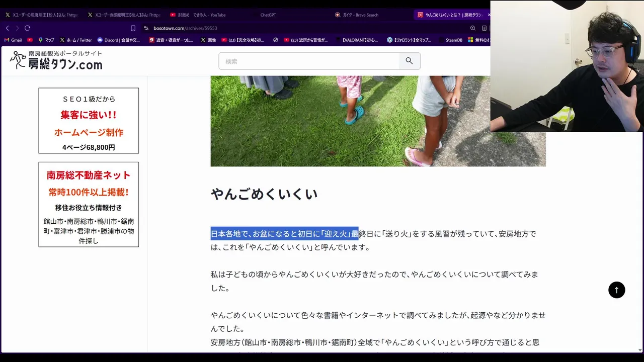The image size is (644, 362).
Task: Click the やんごめくいくい heading
Action: pyautogui.click(x=264, y=194)
